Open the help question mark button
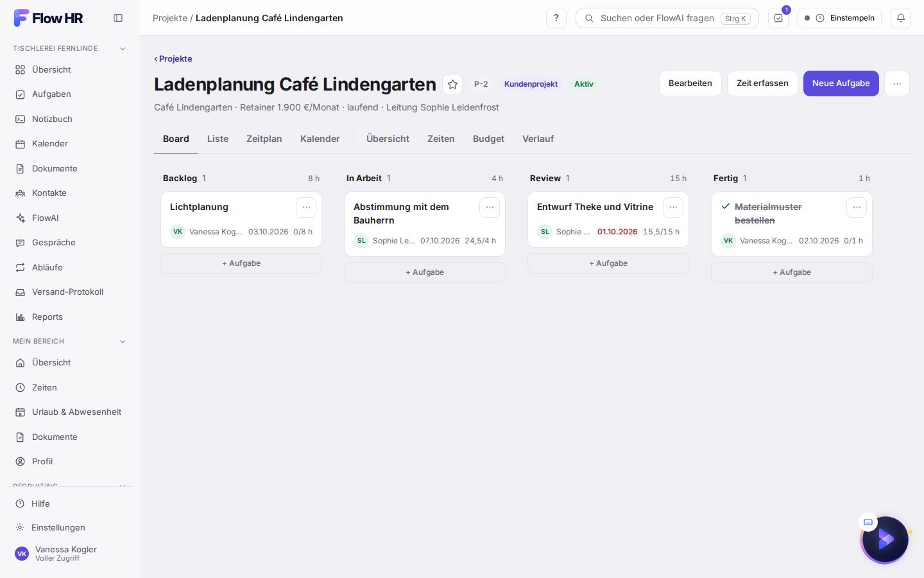The image size is (924, 578). (556, 18)
